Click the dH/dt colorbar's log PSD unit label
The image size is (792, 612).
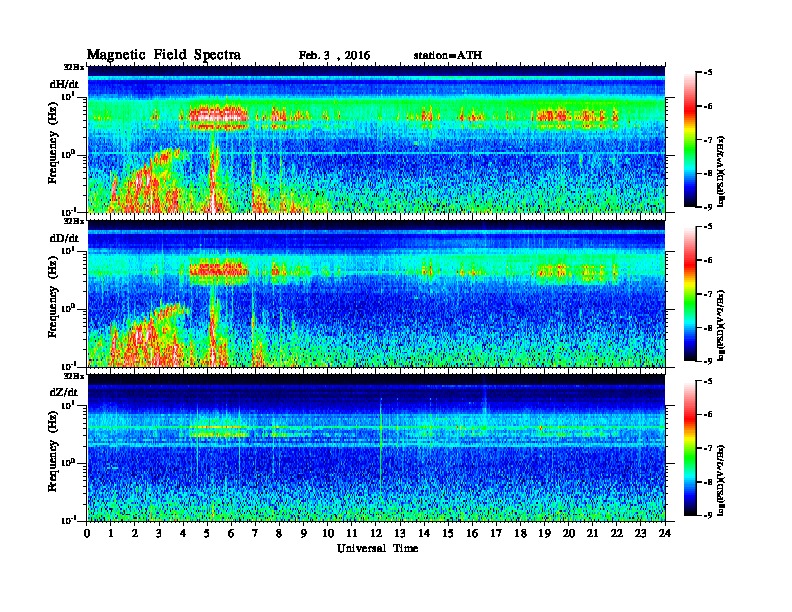coord(722,171)
